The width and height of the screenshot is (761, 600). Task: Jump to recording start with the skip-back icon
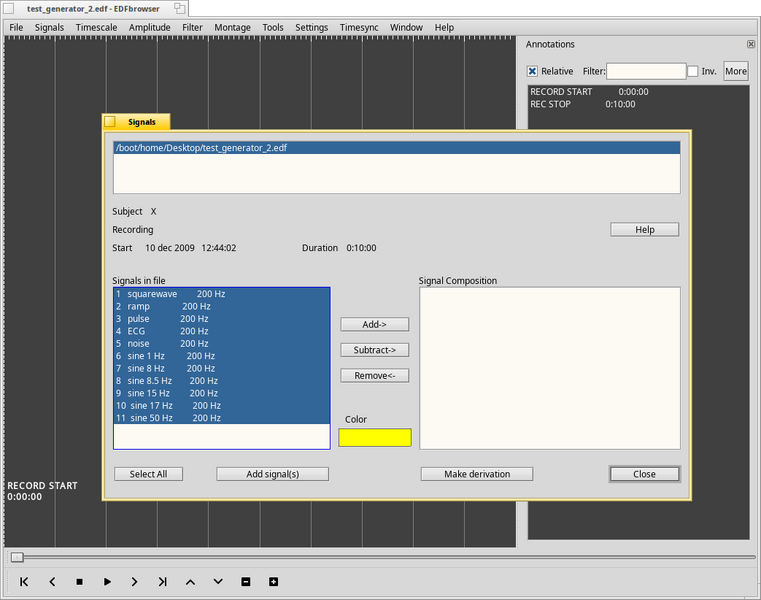(24, 582)
